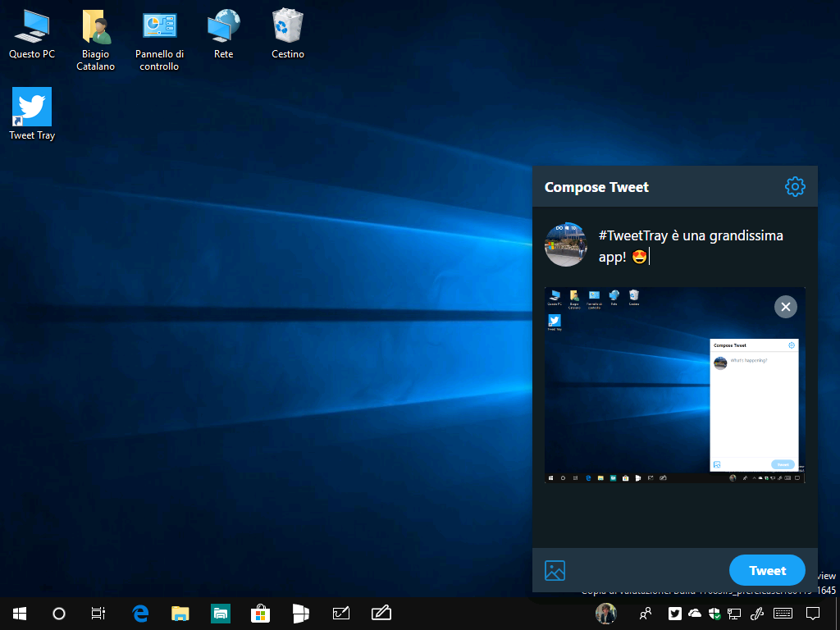
Task: Click the Tweet Tray tray icon
Action: click(675, 614)
